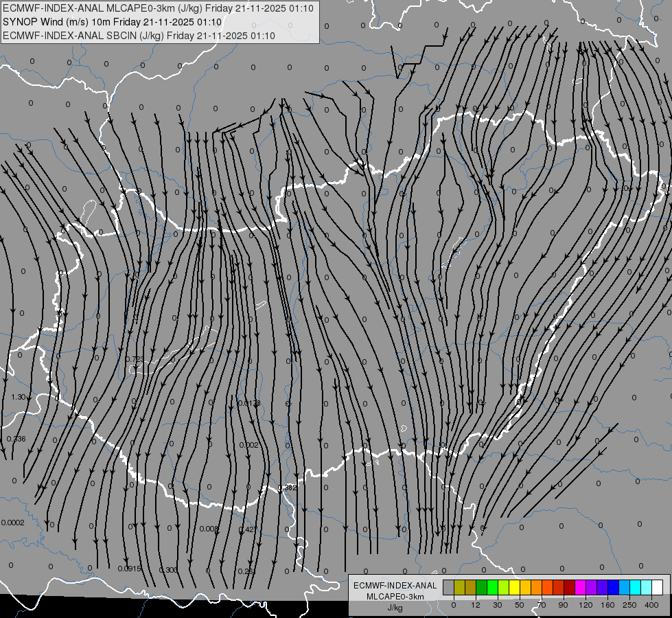Click legend label MLCAPE0-3km
Image resolution: width=672 pixels, height=618 pixels.
point(395,597)
